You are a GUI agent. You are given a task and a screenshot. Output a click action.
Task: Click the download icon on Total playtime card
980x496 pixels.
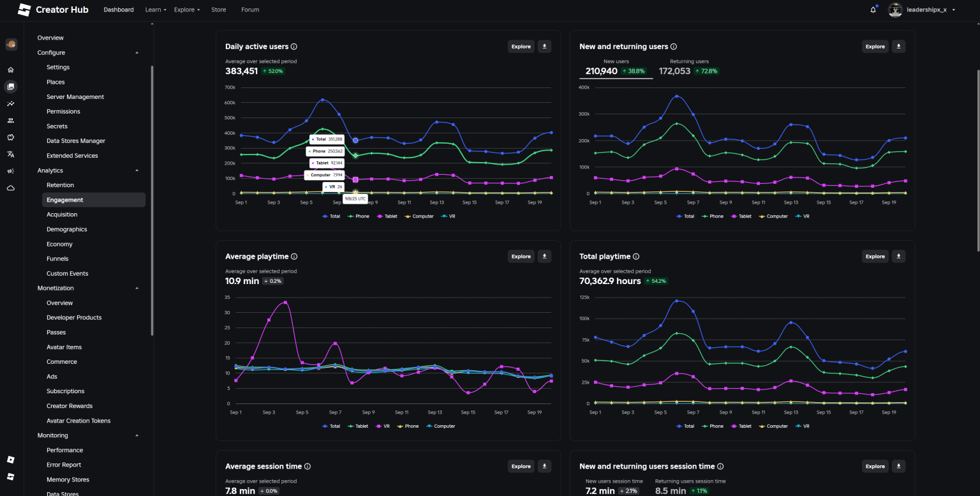(x=898, y=256)
